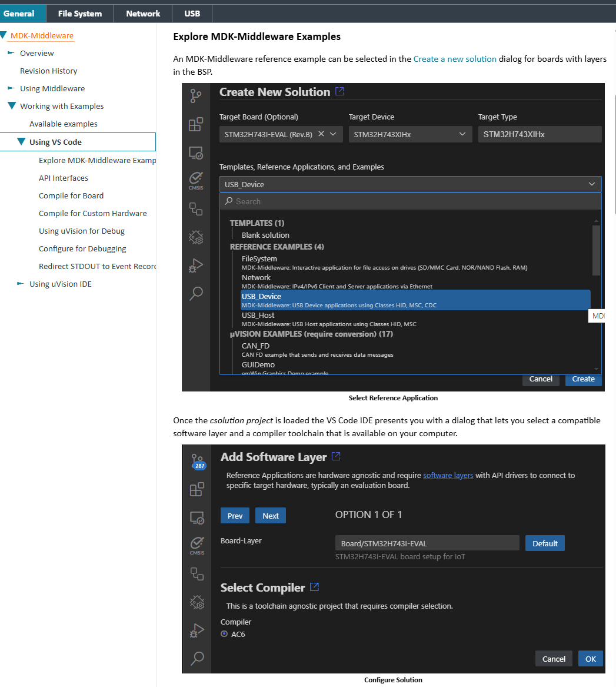The image size is (616, 687).
Task: Click Cancel in Create New Solution dialog
Action: coord(541,379)
